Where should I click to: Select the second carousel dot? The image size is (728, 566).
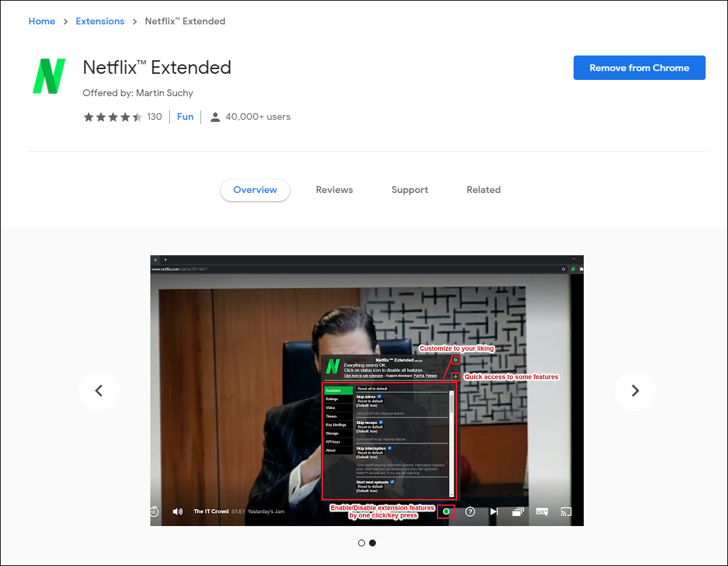[372, 543]
